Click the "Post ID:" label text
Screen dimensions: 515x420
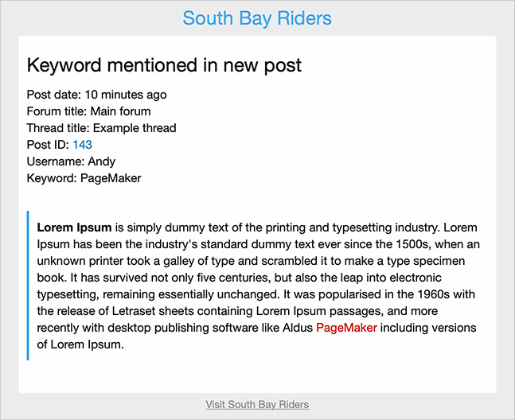coord(48,145)
